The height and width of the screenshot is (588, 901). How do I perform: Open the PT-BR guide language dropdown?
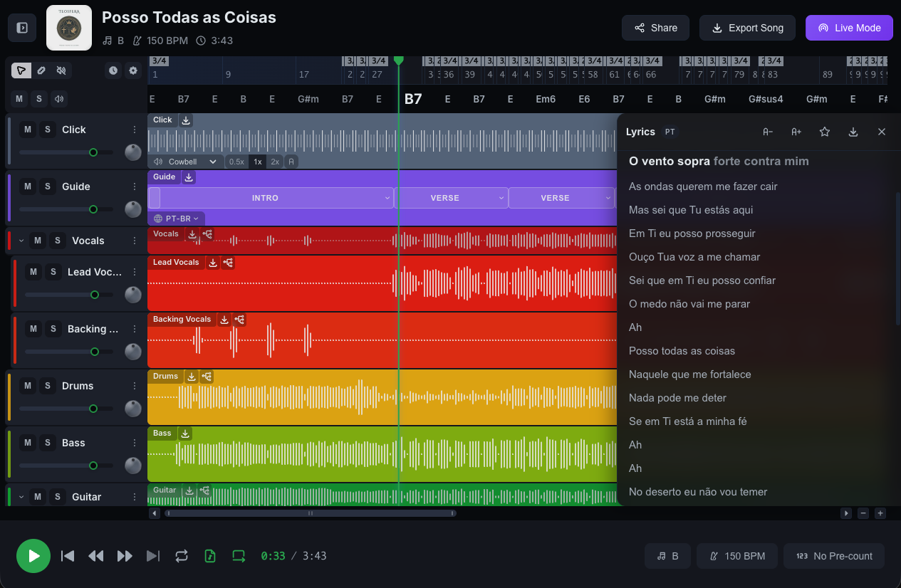point(177,219)
